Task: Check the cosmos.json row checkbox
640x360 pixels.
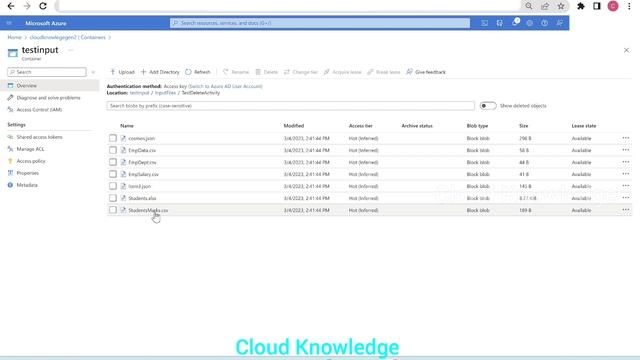Action: pos(113,138)
